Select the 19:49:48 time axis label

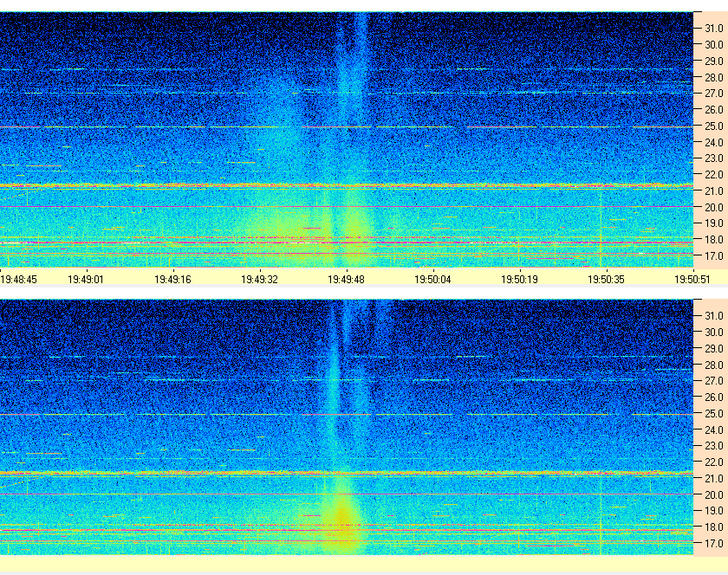(346, 280)
